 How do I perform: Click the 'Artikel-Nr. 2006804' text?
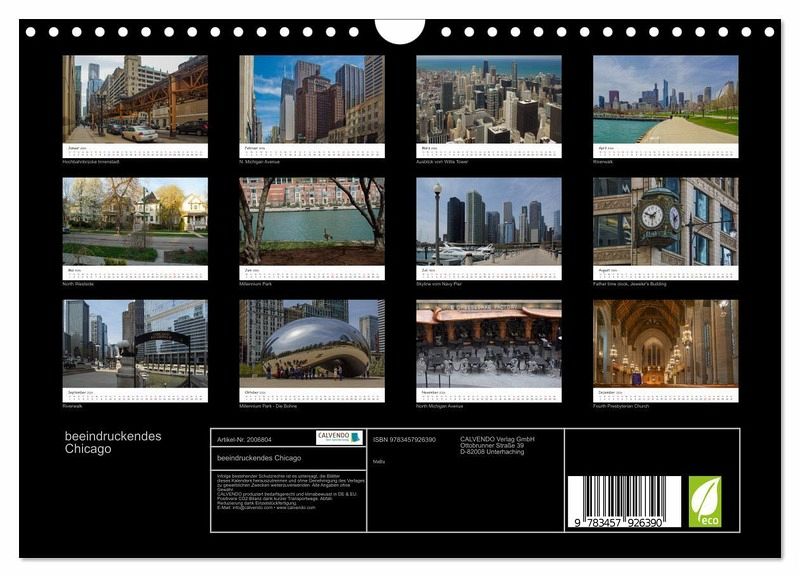pyautogui.click(x=244, y=439)
